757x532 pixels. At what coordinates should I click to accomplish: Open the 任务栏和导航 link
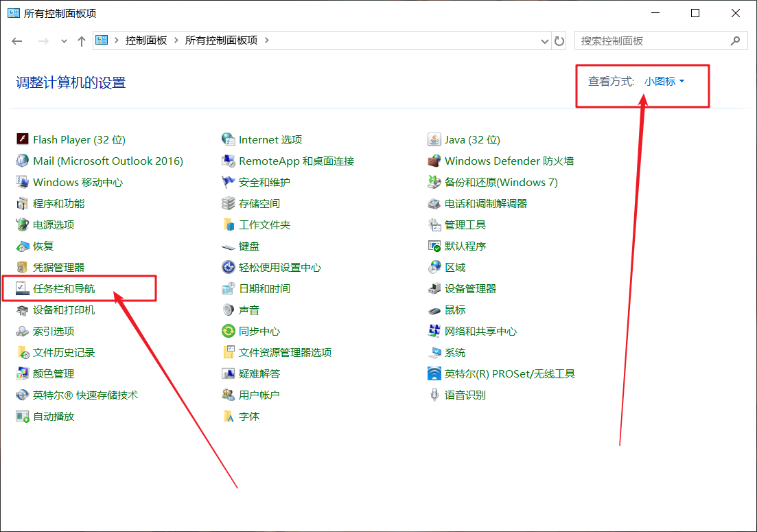pyautogui.click(x=64, y=288)
